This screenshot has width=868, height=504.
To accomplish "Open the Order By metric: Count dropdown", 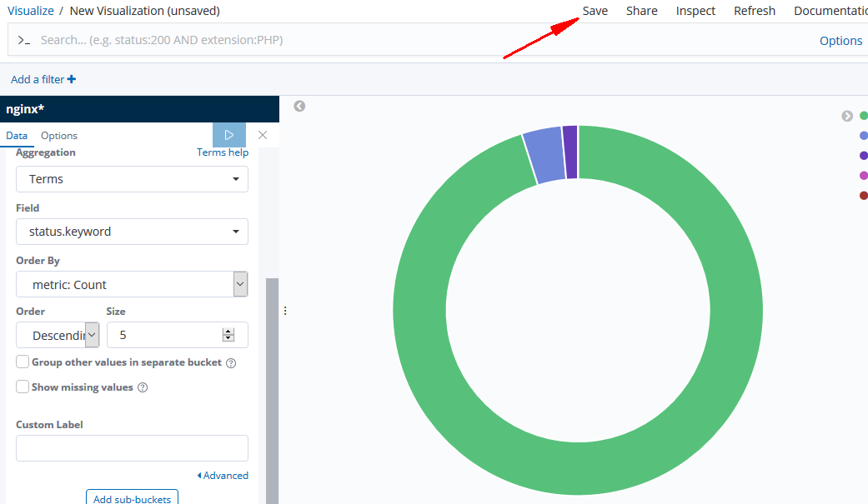I will coord(132,284).
